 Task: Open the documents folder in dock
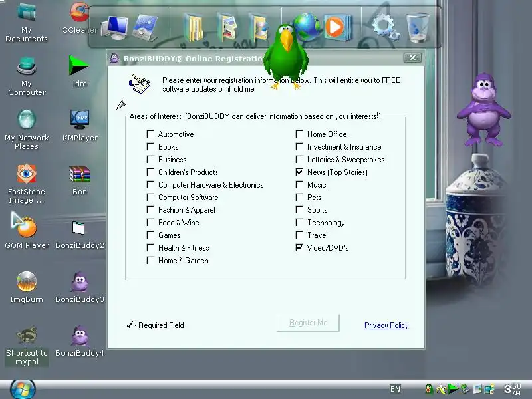[194, 27]
